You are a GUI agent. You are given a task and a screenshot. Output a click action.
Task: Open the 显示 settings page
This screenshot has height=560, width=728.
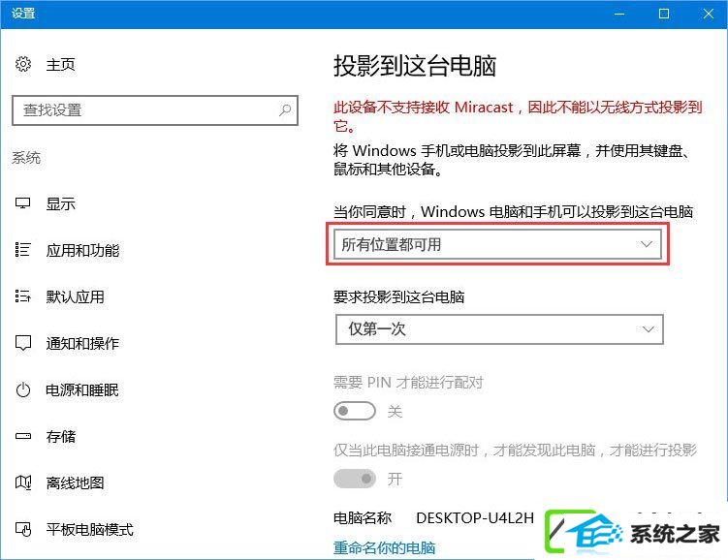click(x=60, y=203)
